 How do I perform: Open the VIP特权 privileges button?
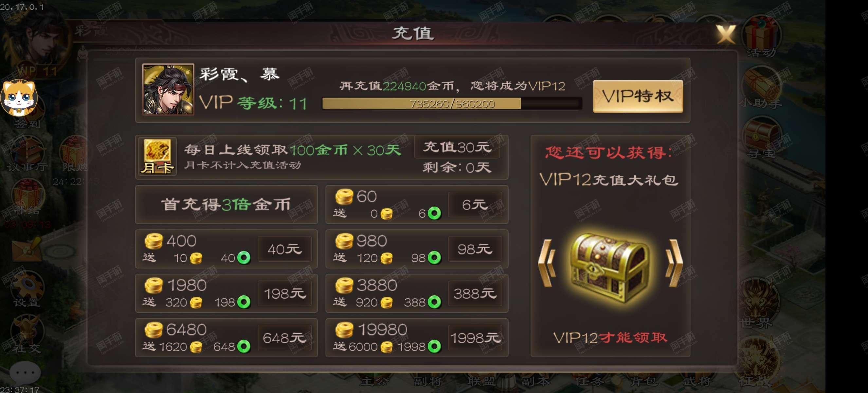638,96
